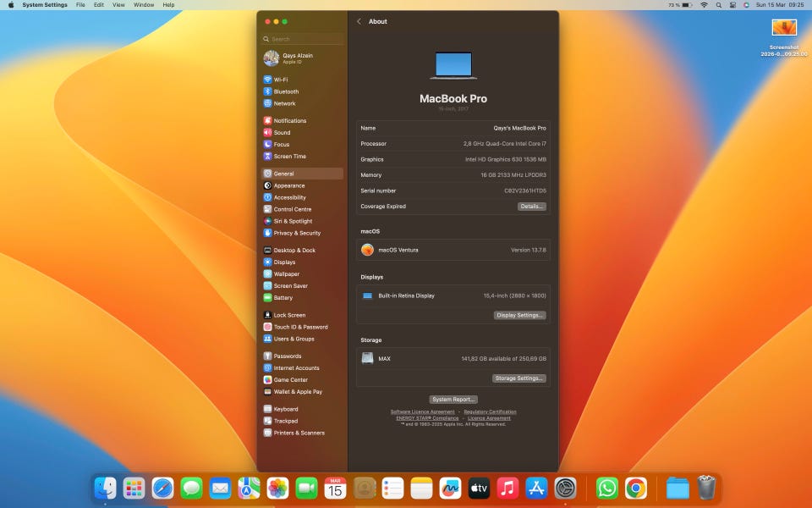Screen dimensions: 812x508
Task: Go to Displays settings in sidebar
Action: 284,262
